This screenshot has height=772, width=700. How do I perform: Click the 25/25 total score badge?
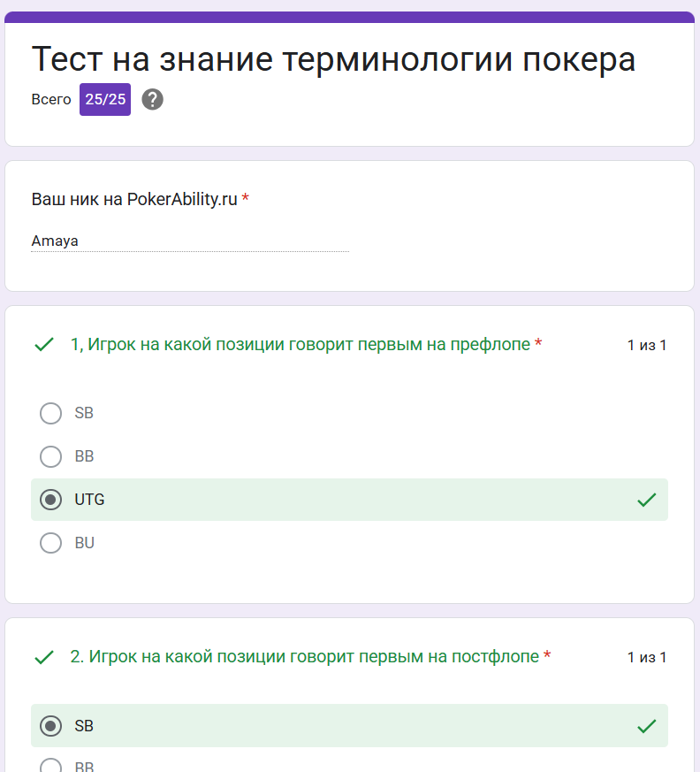coord(105,99)
